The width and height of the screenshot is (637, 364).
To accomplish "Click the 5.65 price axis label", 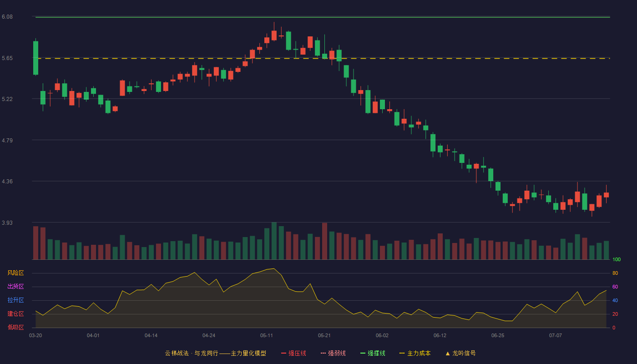I will click(x=7, y=58).
